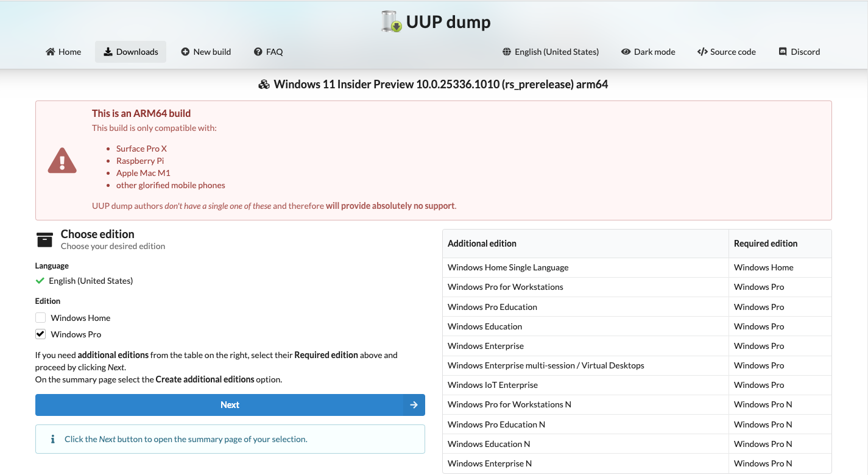Click the English (United States) language value
Viewport: 868px width, 475px height.
coord(91,281)
